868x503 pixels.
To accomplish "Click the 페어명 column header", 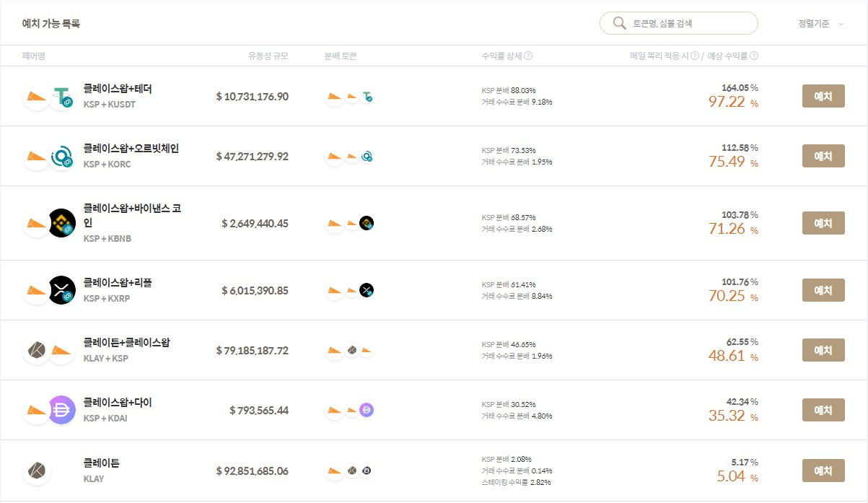I will pos(34,56).
